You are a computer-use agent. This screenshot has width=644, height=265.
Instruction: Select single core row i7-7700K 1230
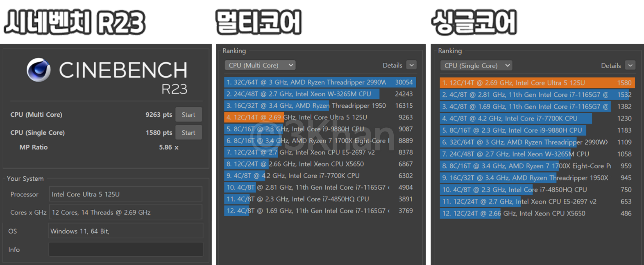pyautogui.click(x=537, y=118)
